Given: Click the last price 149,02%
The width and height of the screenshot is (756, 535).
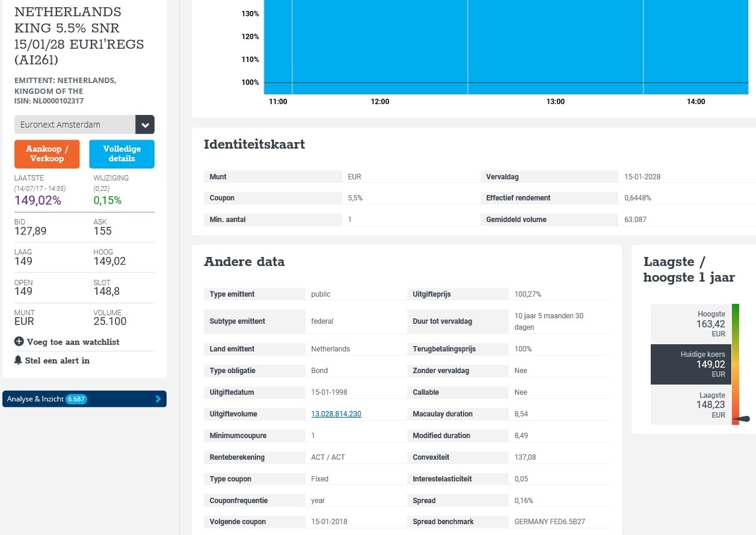Looking at the screenshot, I should point(38,200).
